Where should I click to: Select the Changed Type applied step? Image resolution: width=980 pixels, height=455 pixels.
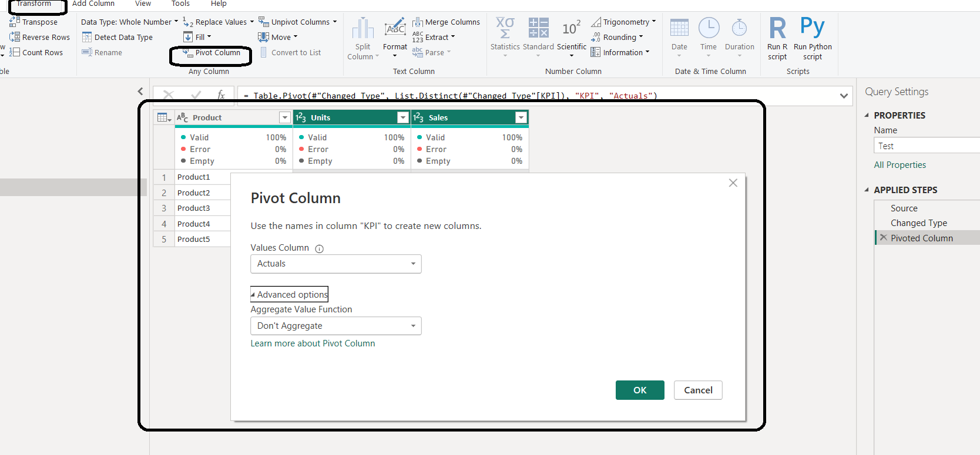point(919,223)
